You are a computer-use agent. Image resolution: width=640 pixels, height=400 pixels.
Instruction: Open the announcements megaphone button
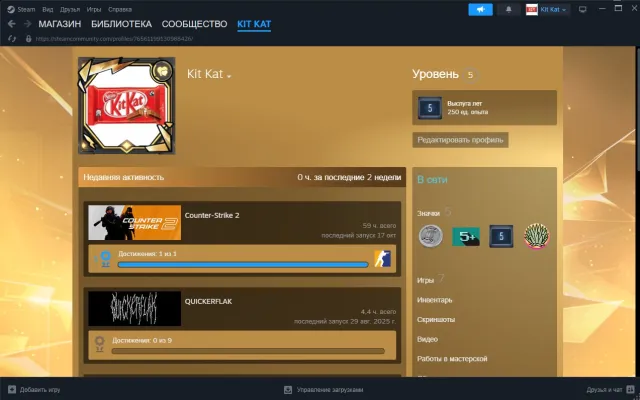pyautogui.click(x=480, y=9)
